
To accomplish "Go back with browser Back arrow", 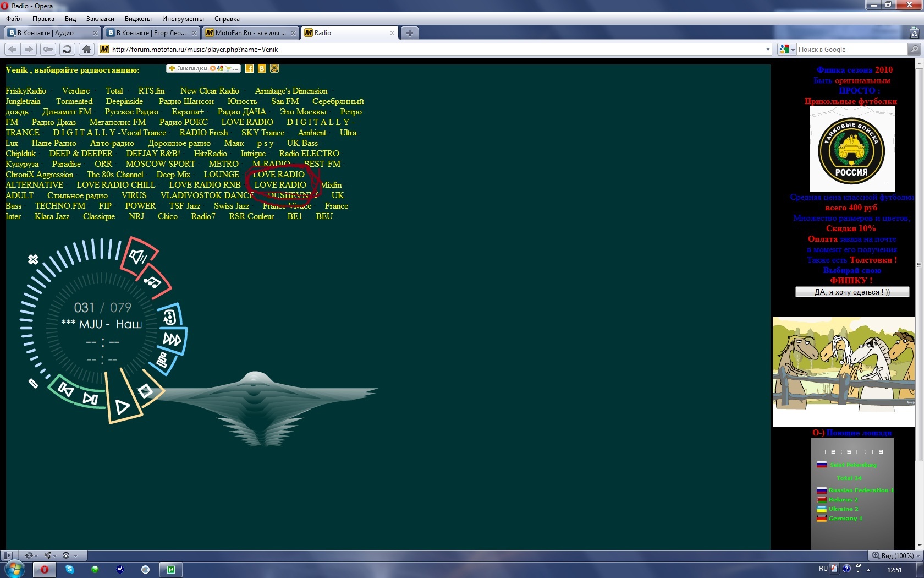I will [x=13, y=49].
